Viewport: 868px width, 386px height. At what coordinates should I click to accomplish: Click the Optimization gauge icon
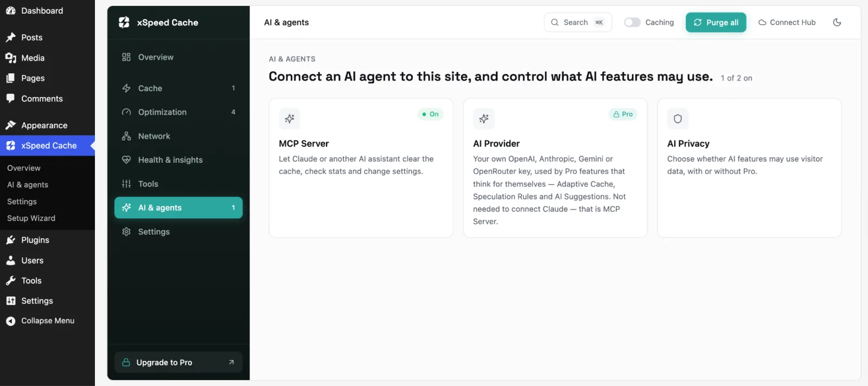126,112
